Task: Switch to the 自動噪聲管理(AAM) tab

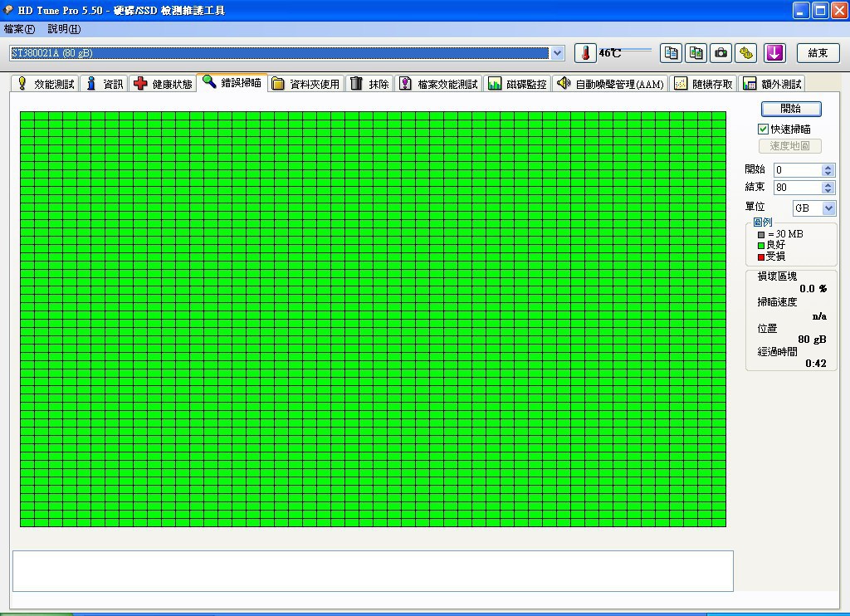Action: pyautogui.click(x=610, y=84)
